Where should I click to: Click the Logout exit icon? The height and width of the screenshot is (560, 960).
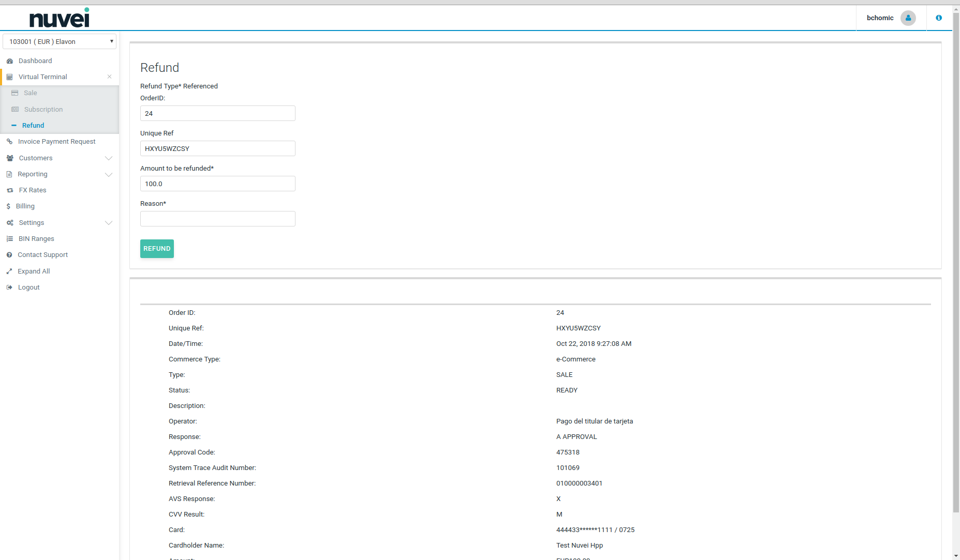tap(9, 287)
